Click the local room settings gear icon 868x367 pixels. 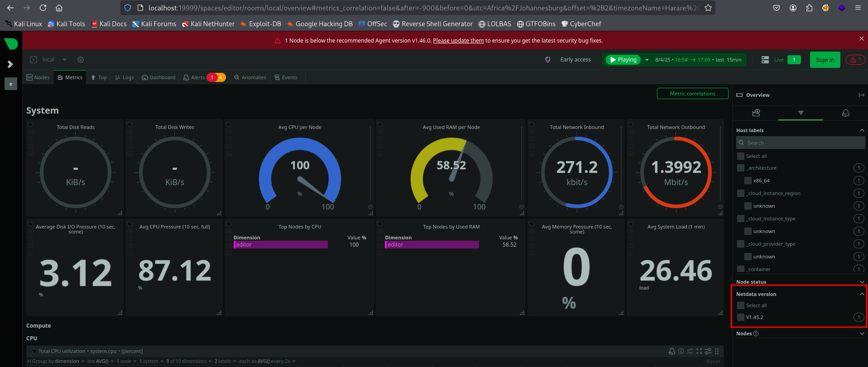click(x=81, y=60)
